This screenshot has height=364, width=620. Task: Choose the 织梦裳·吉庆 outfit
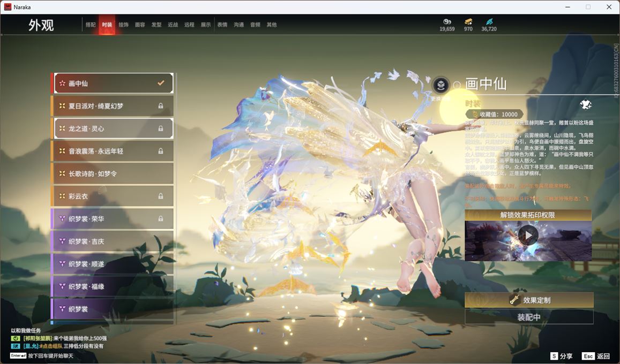[x=113, y=241]
